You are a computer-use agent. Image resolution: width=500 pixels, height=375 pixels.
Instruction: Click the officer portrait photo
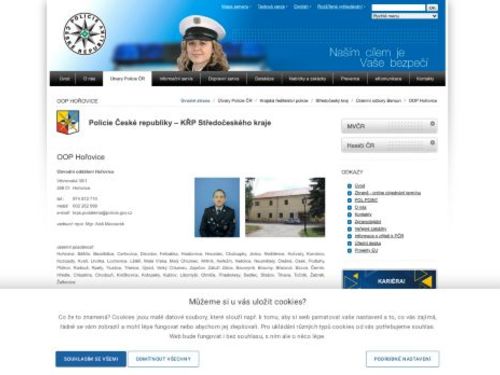[217, 207]
